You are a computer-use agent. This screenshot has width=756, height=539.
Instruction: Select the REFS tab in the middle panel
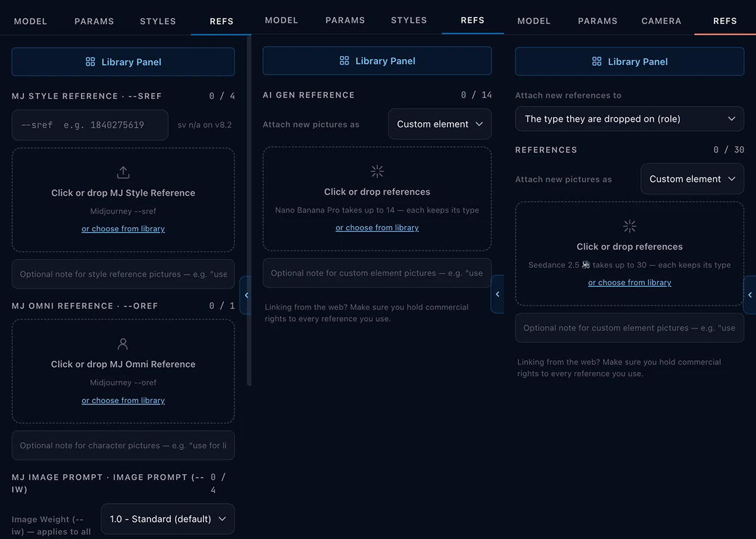click(472, 20)
